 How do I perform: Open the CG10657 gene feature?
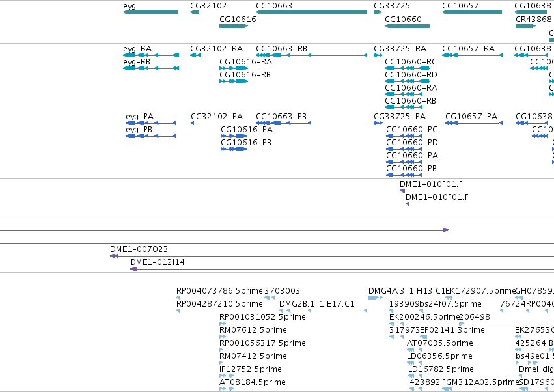point(472,12)
